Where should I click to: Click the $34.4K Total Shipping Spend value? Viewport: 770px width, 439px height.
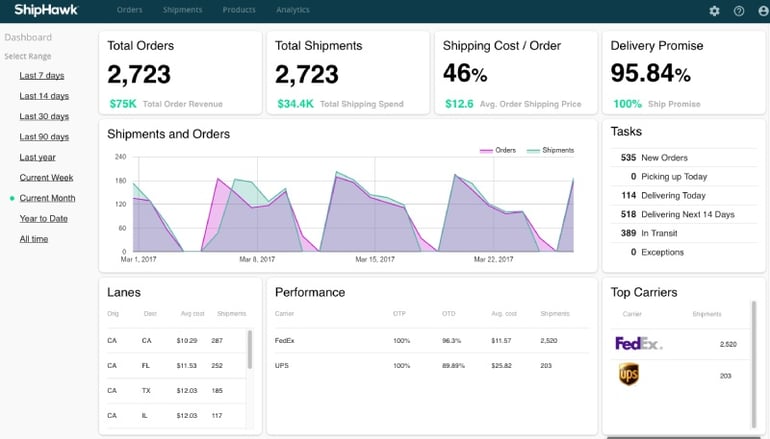click(295, 104)
